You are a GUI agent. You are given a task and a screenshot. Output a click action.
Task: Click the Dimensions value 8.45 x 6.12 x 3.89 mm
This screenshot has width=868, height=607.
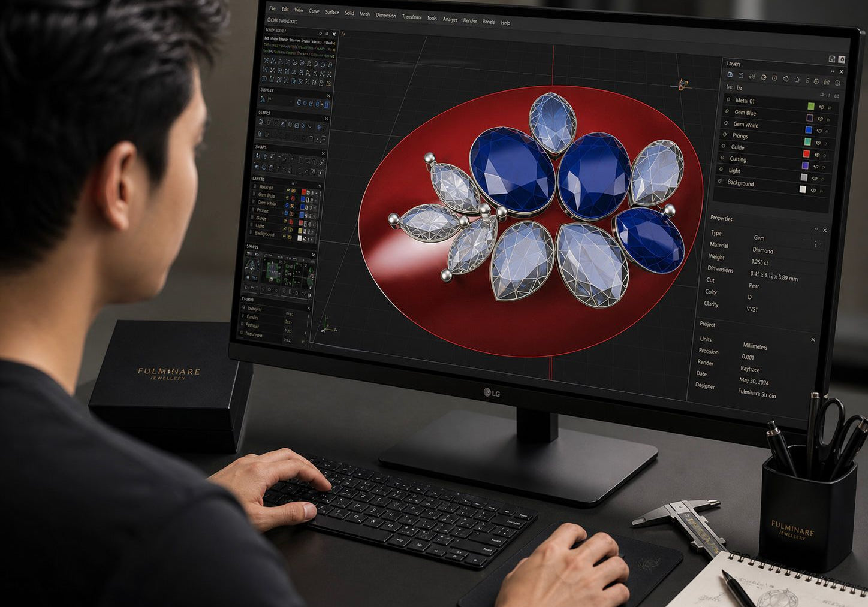773,276
